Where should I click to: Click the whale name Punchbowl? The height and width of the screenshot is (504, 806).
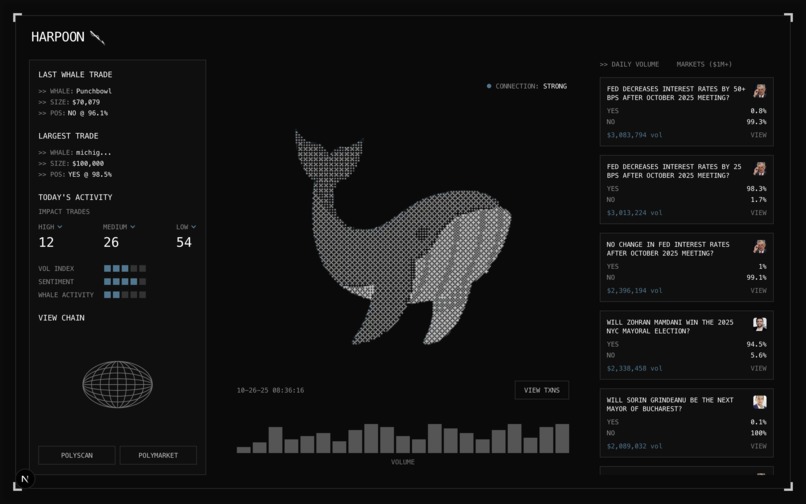(x=94, y=91)
